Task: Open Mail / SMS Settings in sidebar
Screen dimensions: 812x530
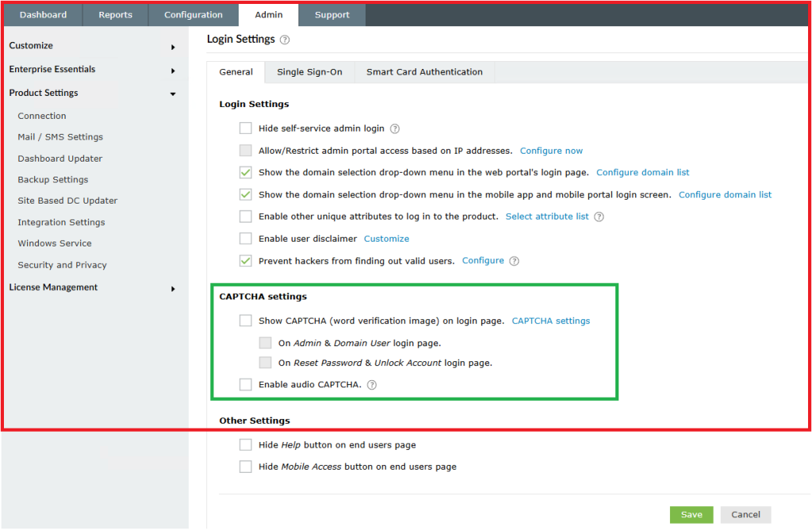Action: coord(60,137)
